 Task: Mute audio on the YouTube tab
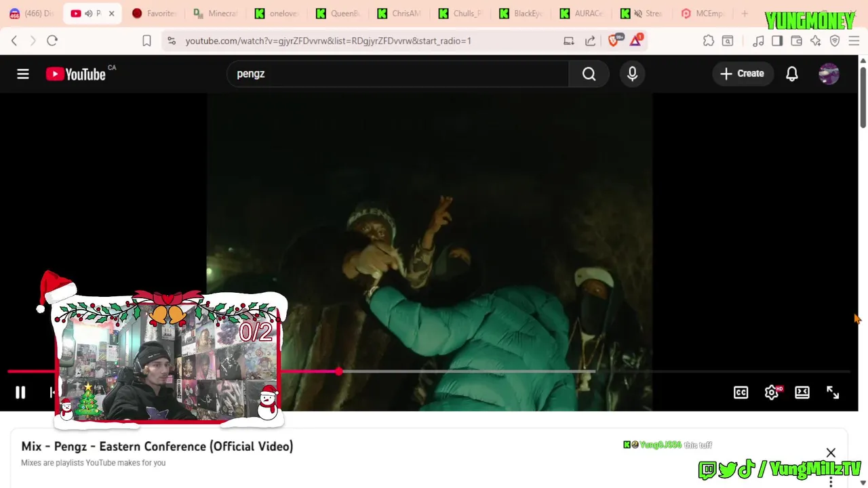coord(88,14)
